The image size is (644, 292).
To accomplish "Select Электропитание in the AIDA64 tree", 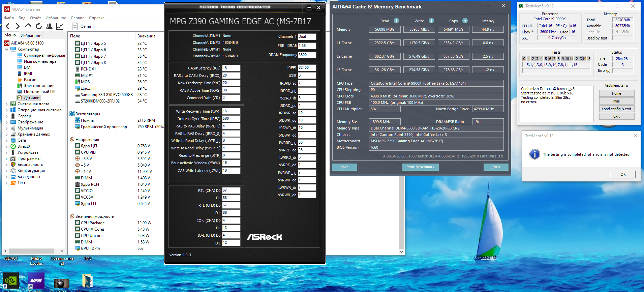I will tap(39, 86).
